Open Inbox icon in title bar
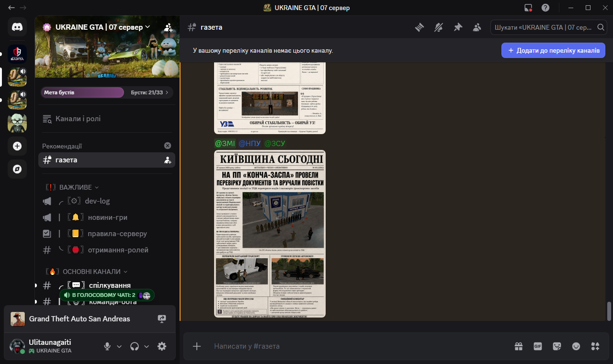The height and width of the screenshot is (364, 613). point(528,8)
